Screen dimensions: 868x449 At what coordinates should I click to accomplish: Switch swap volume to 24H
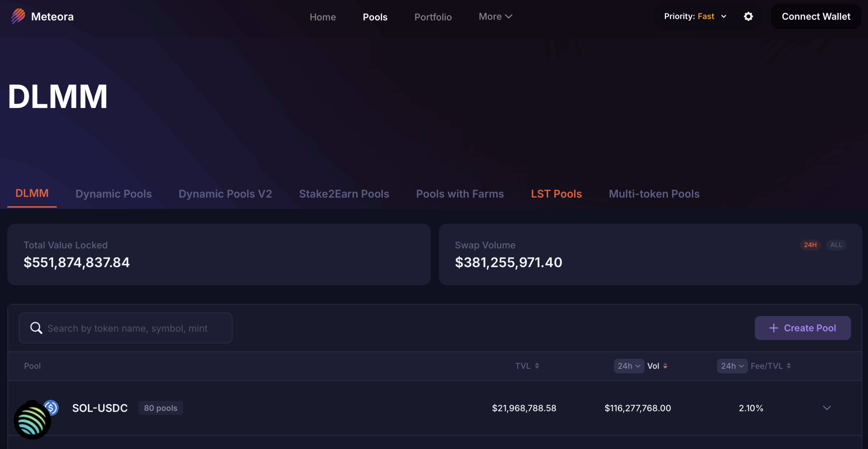[810, 245]
